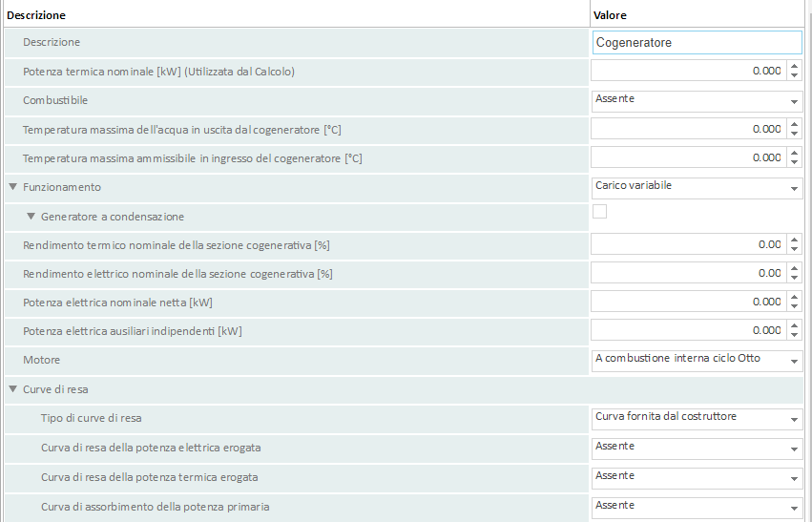Increase Potenza elettrica ausiliari indipendenti value
This screenshot has height=522, width=812.
pyautogui.click(x=795, y=325)
